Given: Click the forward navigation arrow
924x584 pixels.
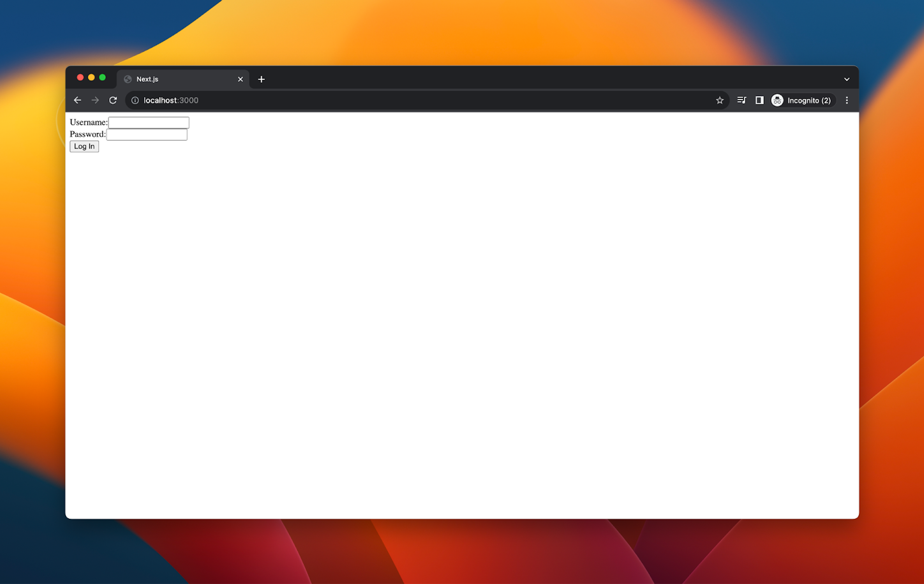Looking at the screenshot, I should pos(95,100).
